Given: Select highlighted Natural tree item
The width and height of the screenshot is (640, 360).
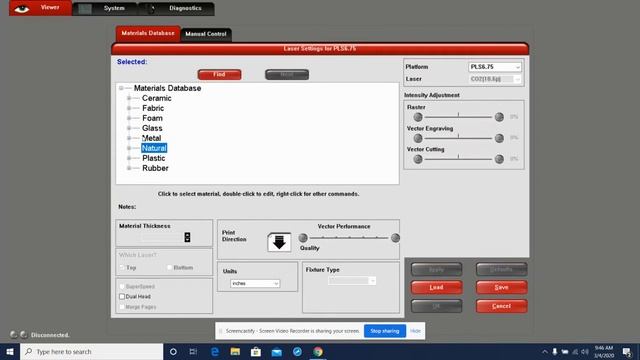Looking at the screenshot, I should pyautogui.click(x=154, y=148).
